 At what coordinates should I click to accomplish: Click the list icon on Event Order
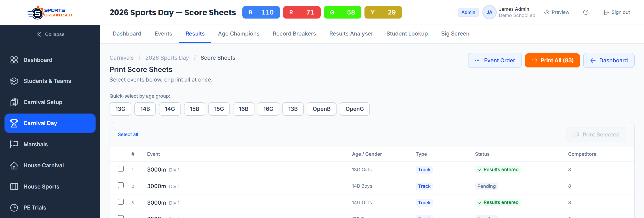pyautogui.click(x=477, y=61)
